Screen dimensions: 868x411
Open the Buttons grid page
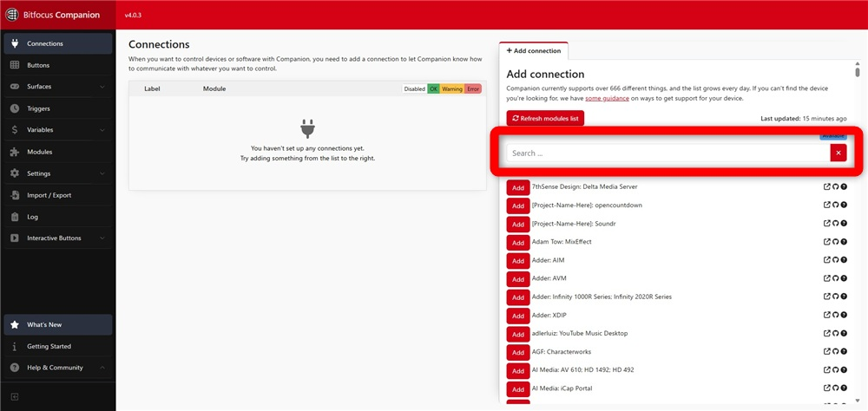(x=57, y=65)
